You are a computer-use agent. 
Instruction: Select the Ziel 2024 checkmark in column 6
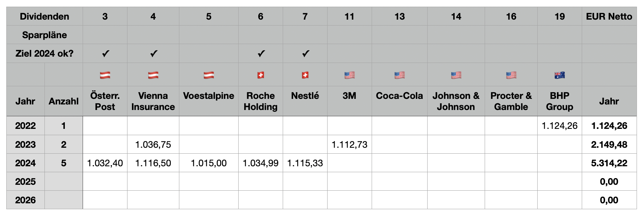[x=261, y=54]
